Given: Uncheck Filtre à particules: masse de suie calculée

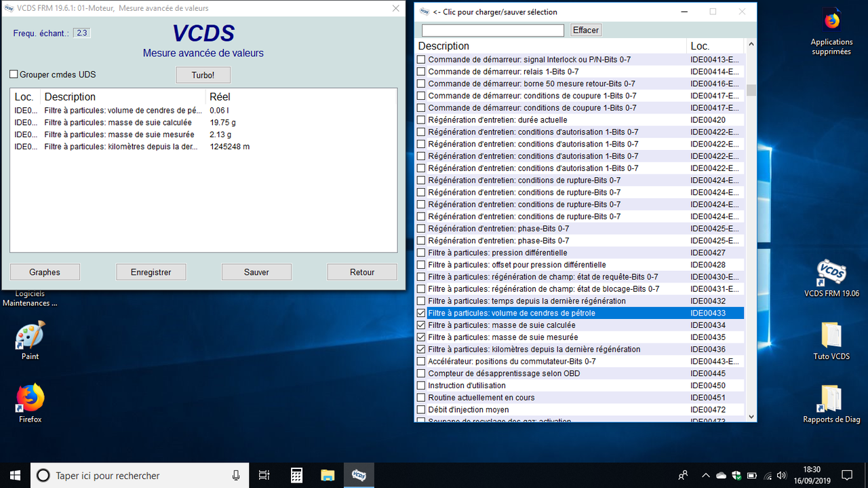Looking at the screenshot, I should pos(421,325).
